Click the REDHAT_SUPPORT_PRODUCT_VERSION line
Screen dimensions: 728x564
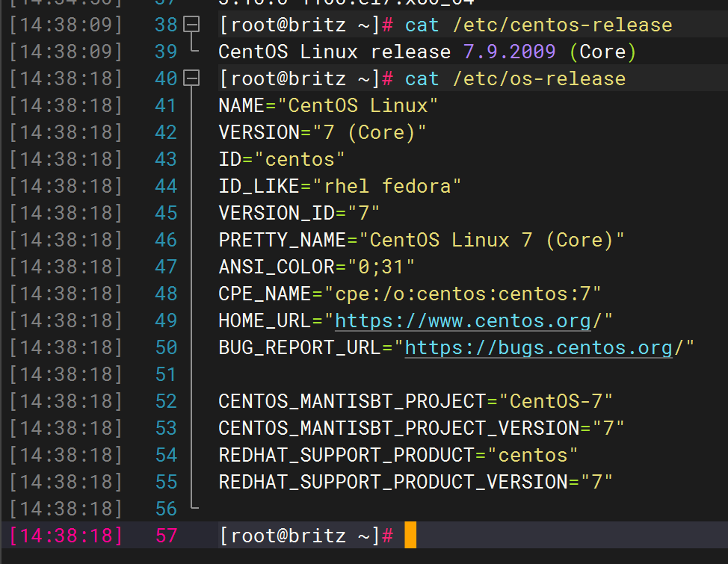(416, 483)
